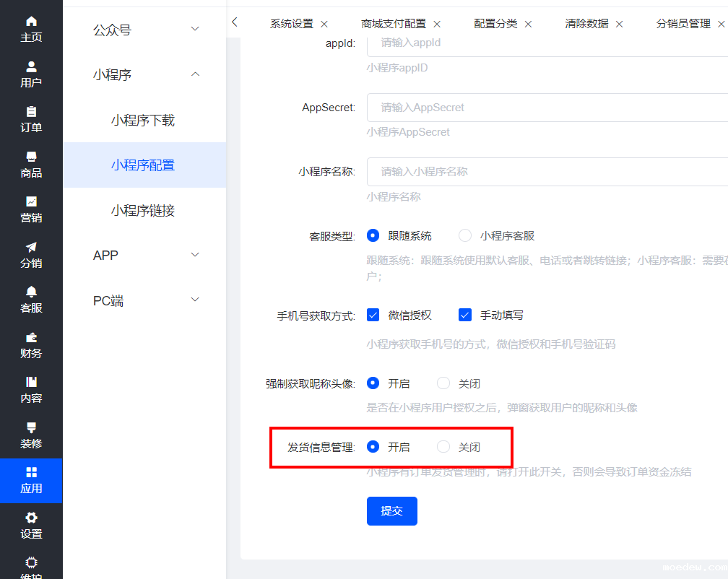Click the AppSecret input field
Image resolution: width=728 pixels, height=579 pixels.
542,108
